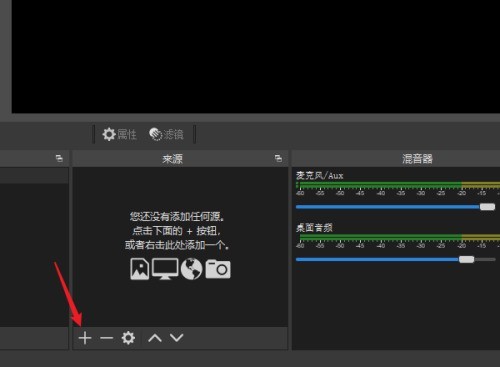Click the 桌面音频 label
This screenshot has width=500, height=367.
314,228
